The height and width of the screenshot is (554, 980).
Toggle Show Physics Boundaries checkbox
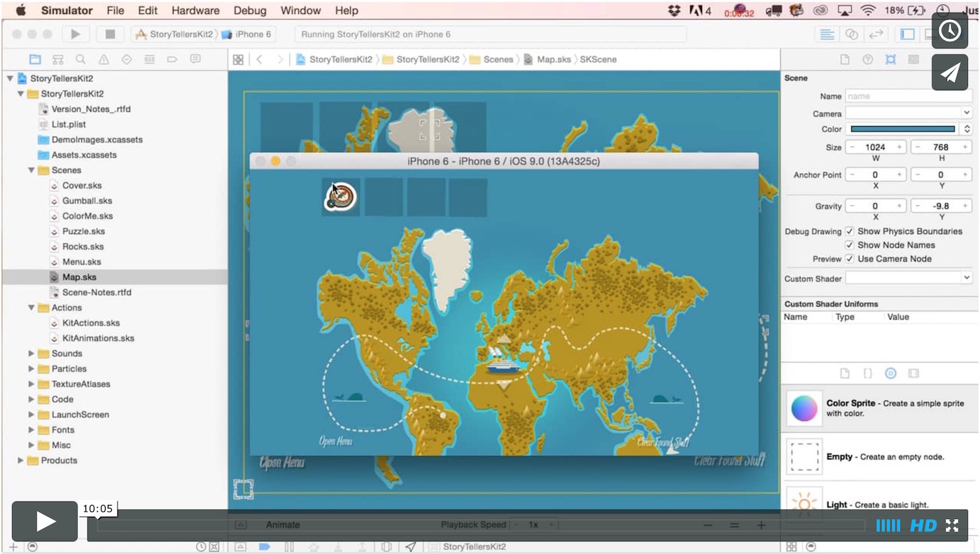click(849, 231)
